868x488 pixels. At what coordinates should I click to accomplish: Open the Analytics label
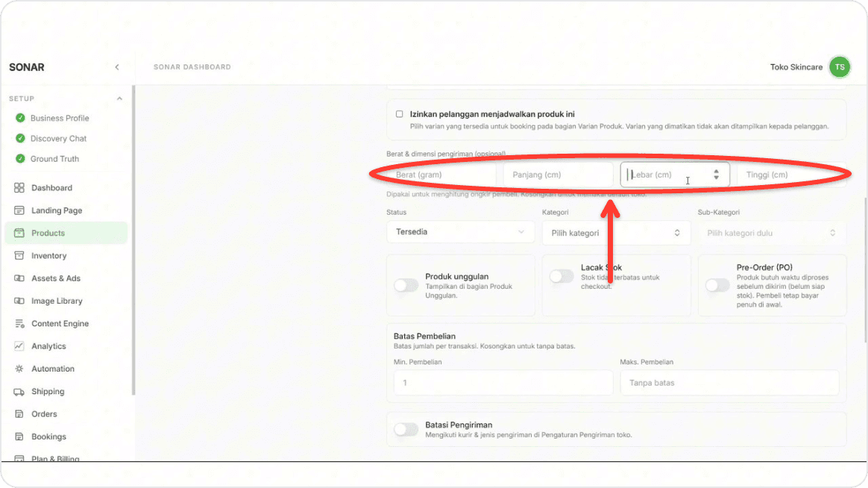coord(48,346)
